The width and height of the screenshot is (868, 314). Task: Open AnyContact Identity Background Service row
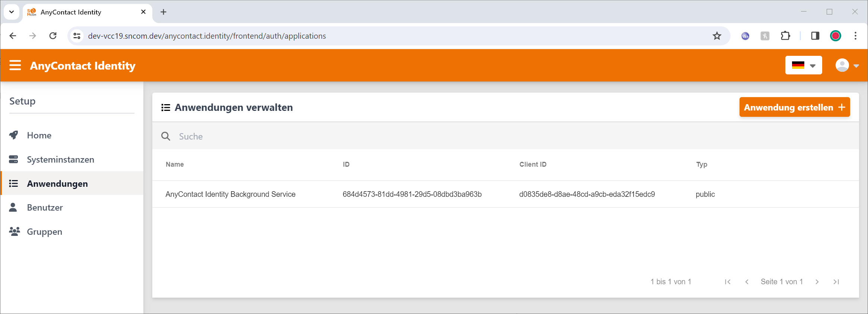click(230, 194)
